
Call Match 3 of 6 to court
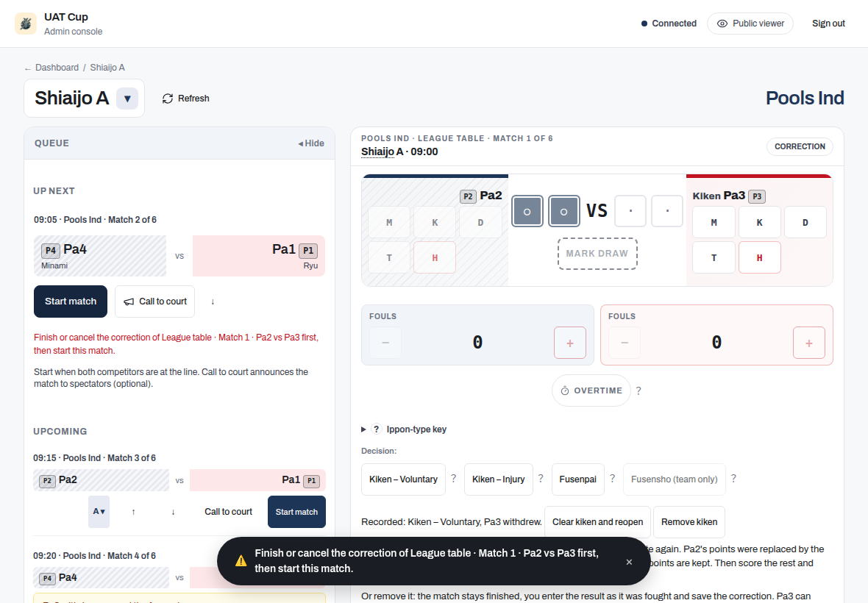point(228,512)
